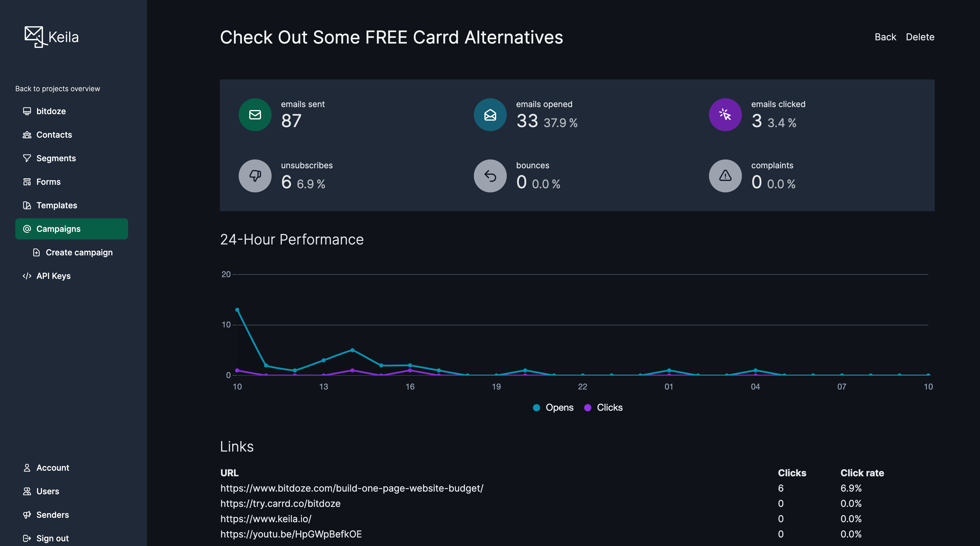Click the Delete button
980x546 pixels.
(x=919, y=37)
